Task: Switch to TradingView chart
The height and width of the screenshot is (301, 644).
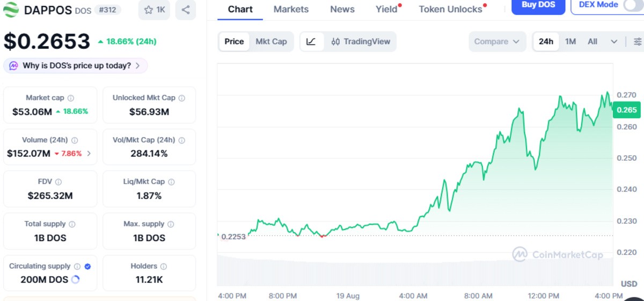Action: (x=361, y=41)
